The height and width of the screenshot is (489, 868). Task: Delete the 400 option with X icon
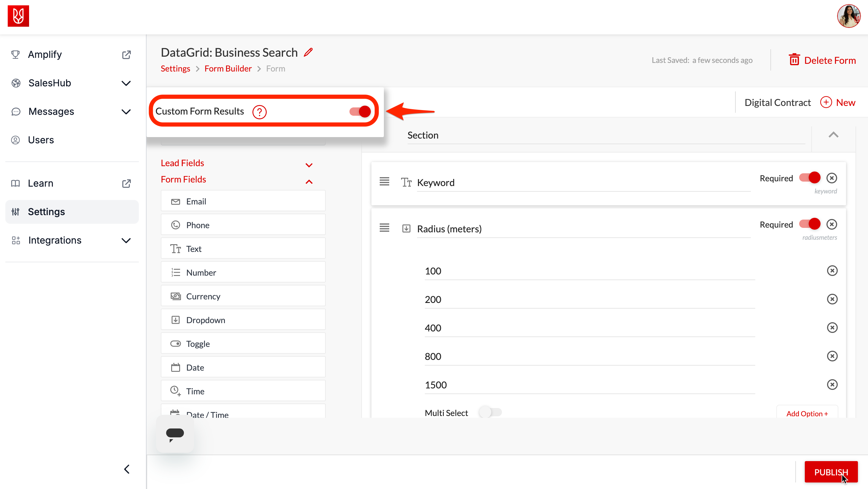tap(832, 328)
